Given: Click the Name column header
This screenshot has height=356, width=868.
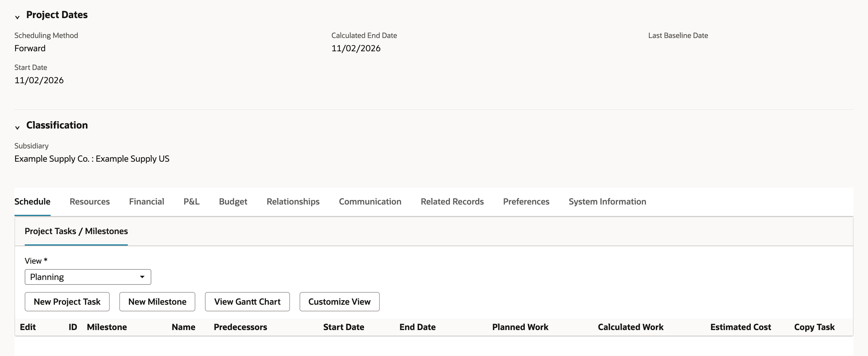Looking at the screenshot, I should (183, 327).
